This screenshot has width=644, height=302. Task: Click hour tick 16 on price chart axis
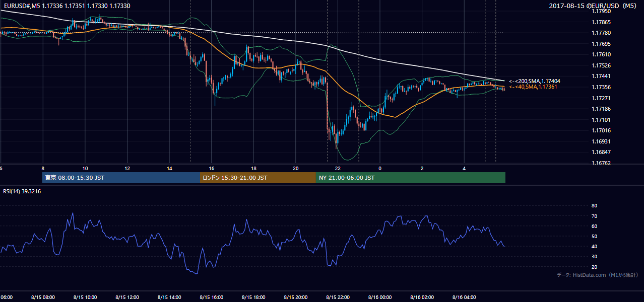(212, 169)
